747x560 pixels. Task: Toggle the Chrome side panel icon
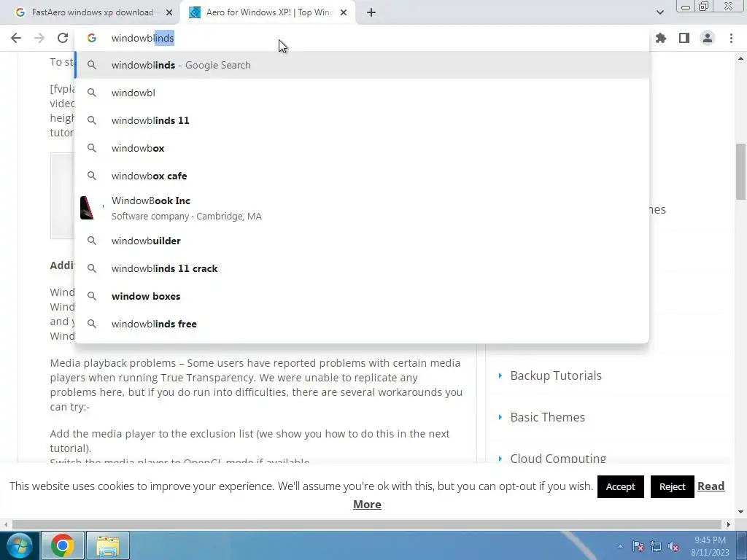click(684, 38)
